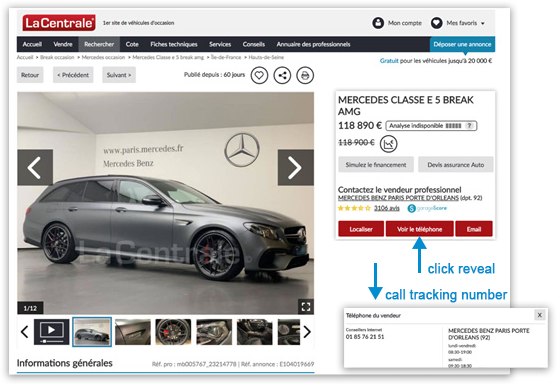Viewport: 557px width, 385px height.
Task: Open the price history chart icon
Action: [389, 144]
